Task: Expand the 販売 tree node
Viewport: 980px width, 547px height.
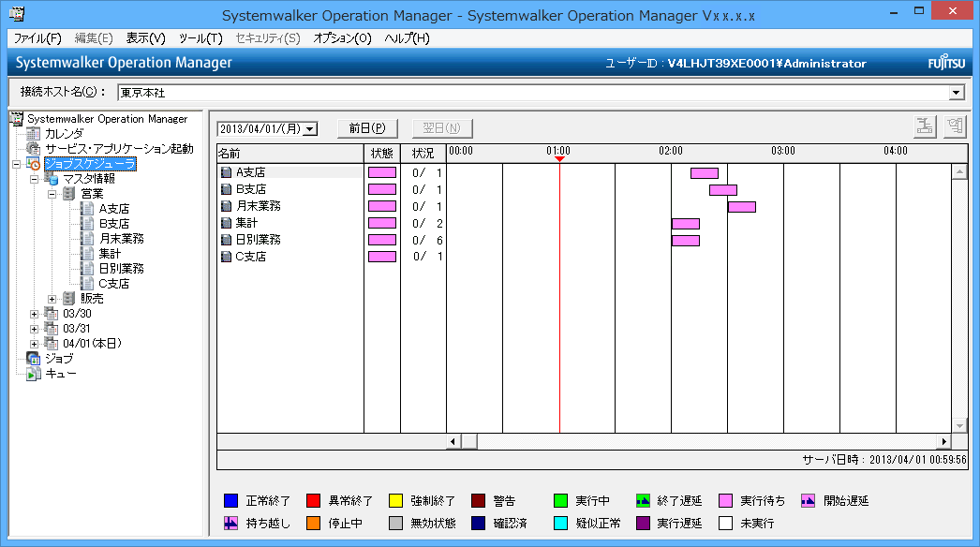Action: coord(52,300)
